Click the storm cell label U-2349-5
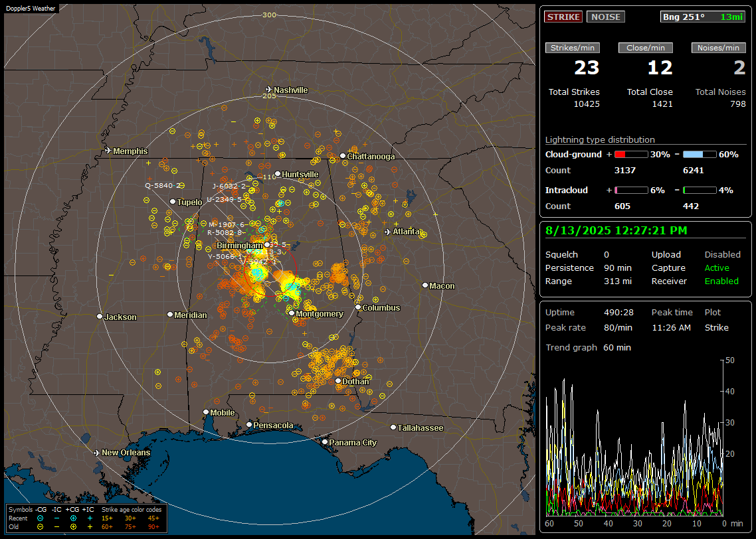756x539 pixels. tap(224, 199)
